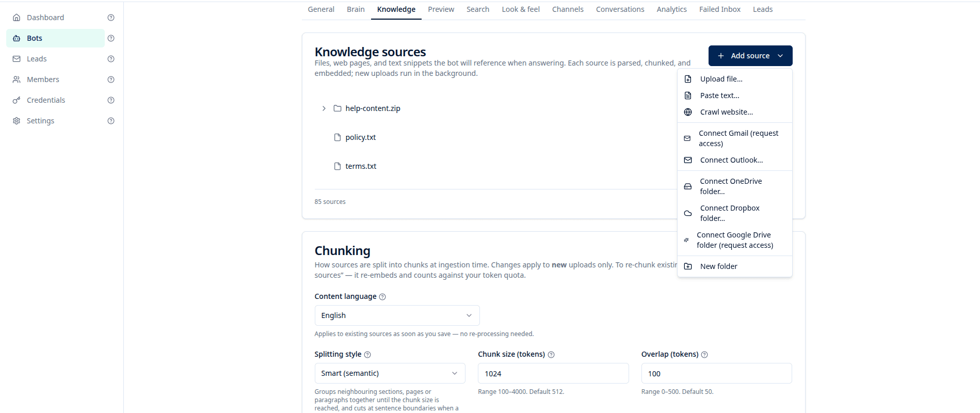The image size is (980, 413).
Task: Choose Connect Gmail (request access)
Action: [735, 138]
